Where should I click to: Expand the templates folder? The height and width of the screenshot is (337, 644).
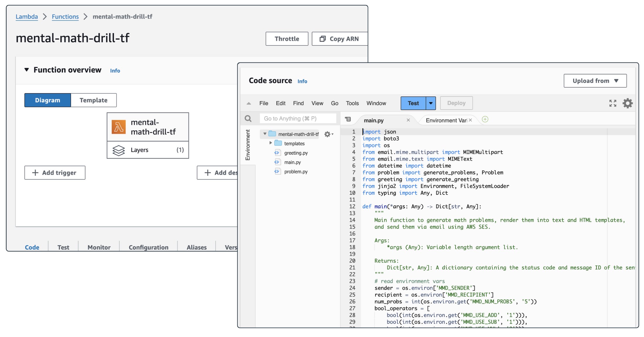point(271,143)
